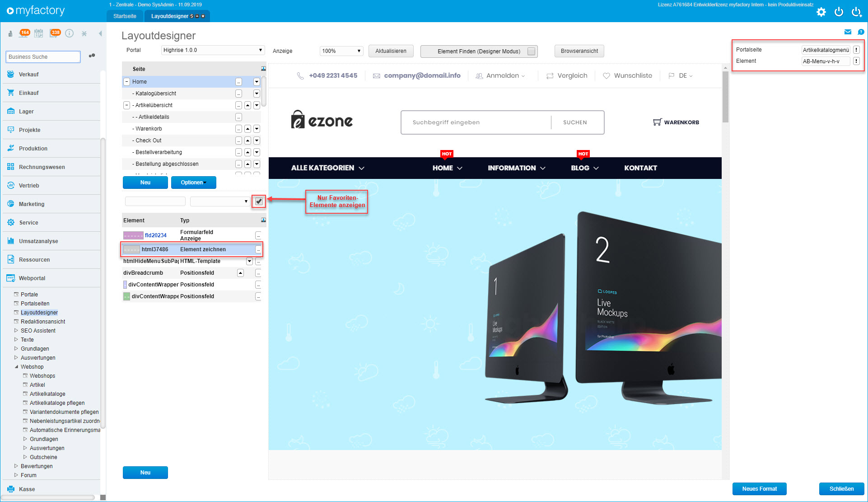Open the Rechnungswesen module
The height and width of the screenshot is (502, 868).
click(x=51, y=167)
